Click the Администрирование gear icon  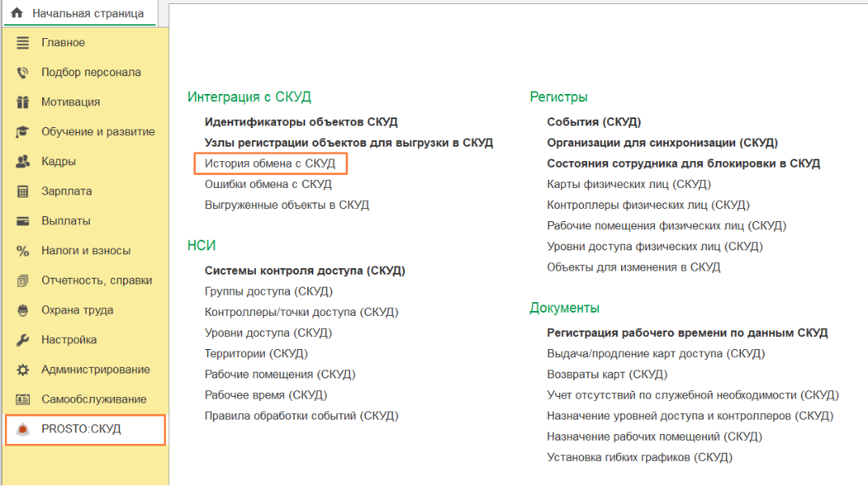23,370
